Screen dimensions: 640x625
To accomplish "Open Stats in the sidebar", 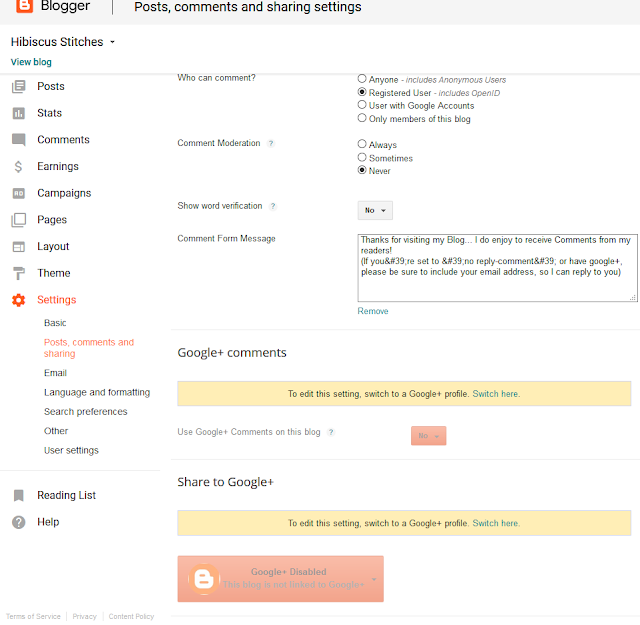I will (x=49, y=113).
